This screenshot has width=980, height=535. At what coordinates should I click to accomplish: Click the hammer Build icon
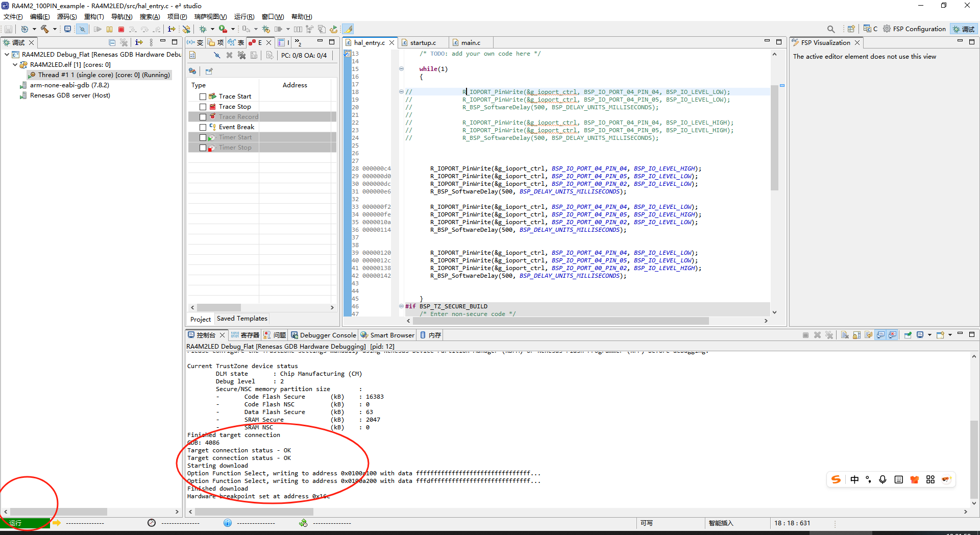tap(45, 29)
